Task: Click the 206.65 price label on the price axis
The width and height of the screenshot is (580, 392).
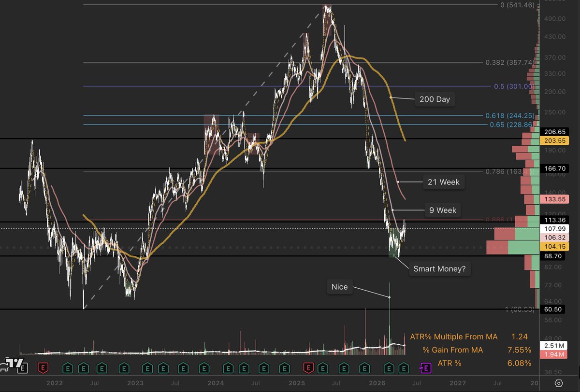Action: tap(554, 131)
